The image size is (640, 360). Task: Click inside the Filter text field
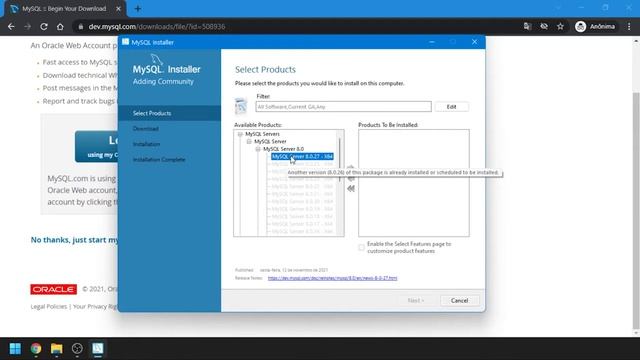(343, 107)
